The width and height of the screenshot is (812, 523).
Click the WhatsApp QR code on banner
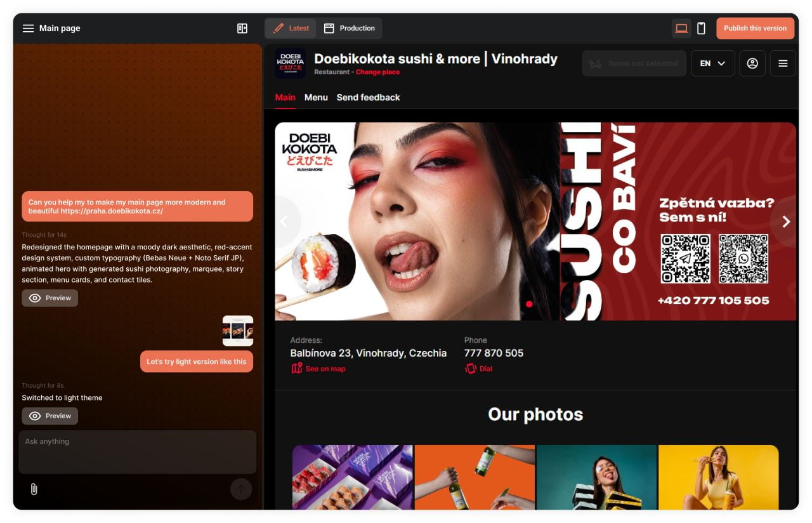743,259
